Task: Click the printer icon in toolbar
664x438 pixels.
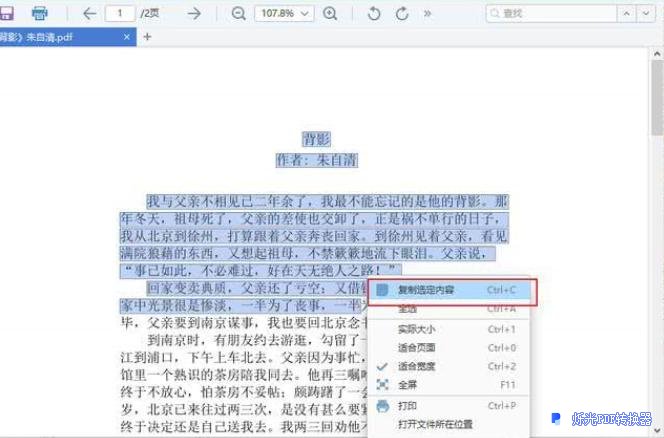Action: point(40,13)
